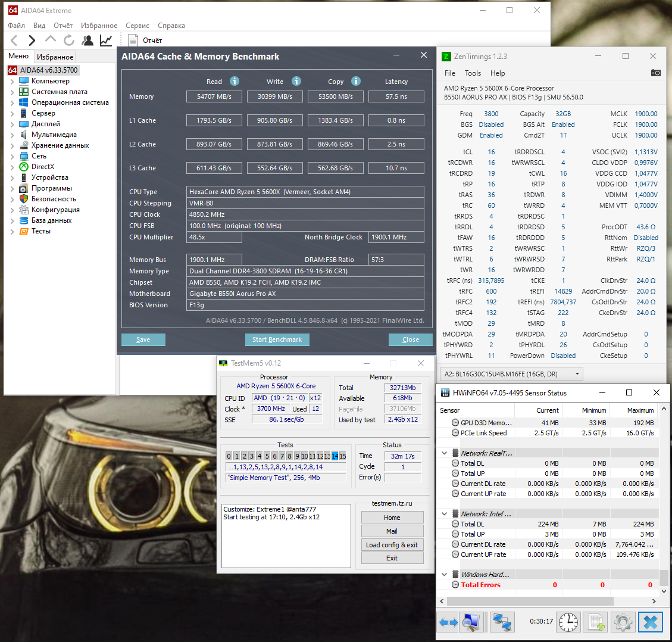Take ZenTimings screenshot with camera icon
The image size is (672, 642).
click(x=655, y=73)
